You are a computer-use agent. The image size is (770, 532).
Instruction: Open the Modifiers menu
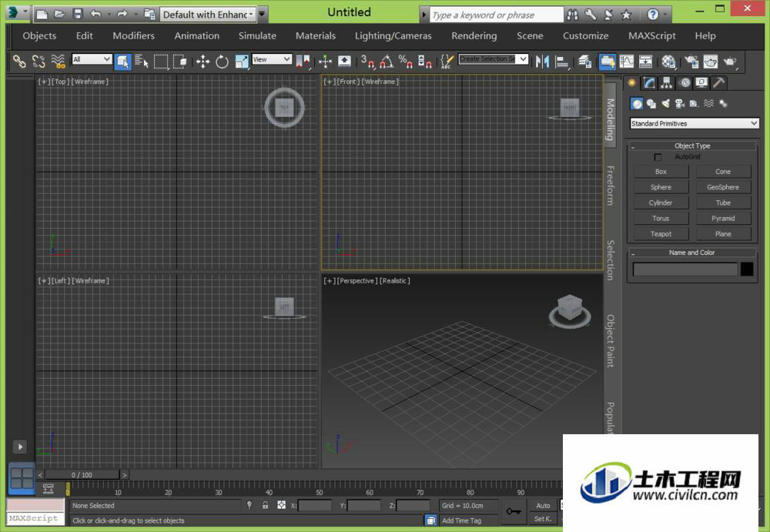pyautogui.click(x=133, y=36)
